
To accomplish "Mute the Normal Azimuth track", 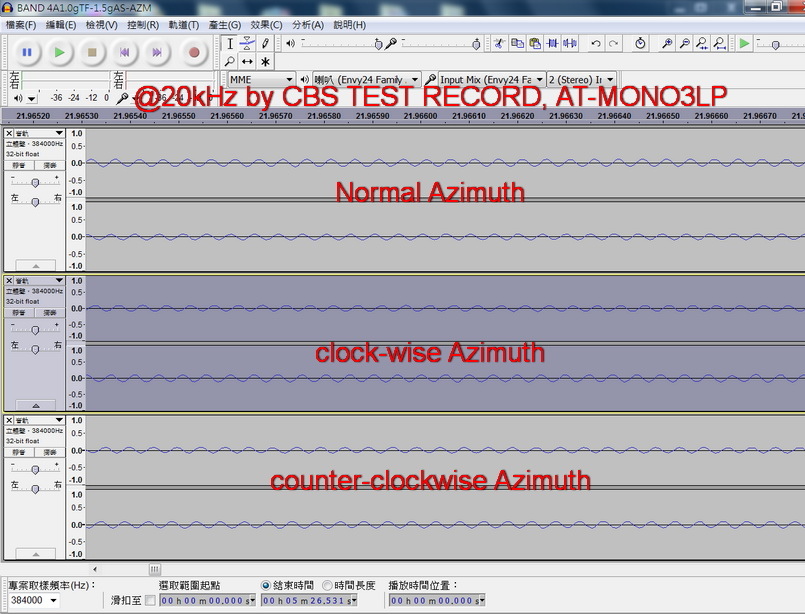I will [x=20, y=165].
